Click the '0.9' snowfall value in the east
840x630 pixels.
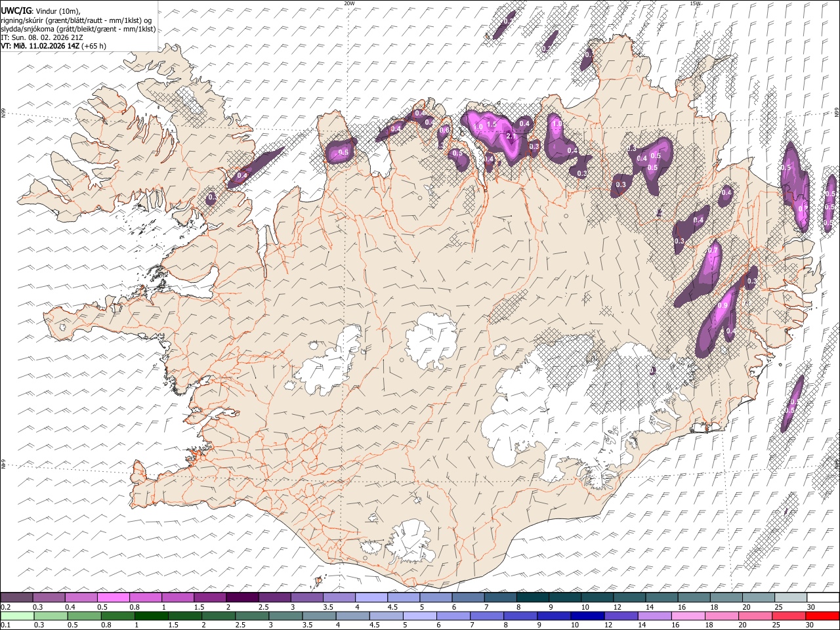click(x=723, y=306)
